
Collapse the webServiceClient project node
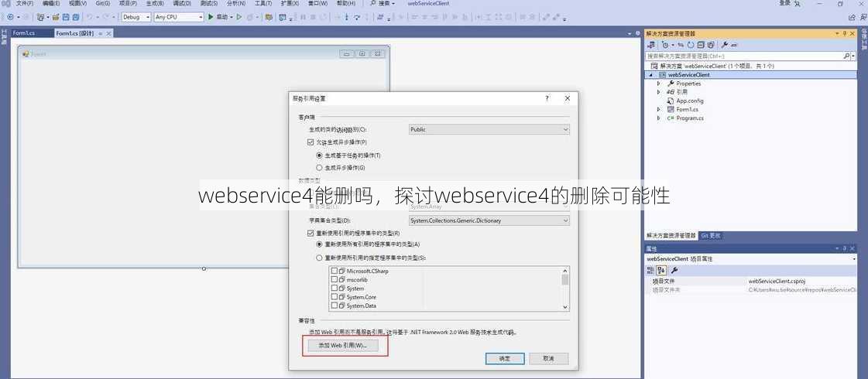(651, 75)
